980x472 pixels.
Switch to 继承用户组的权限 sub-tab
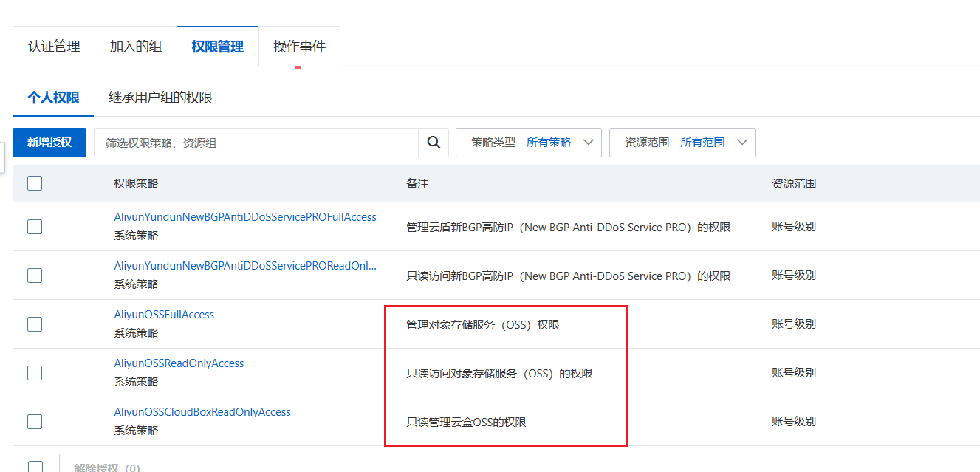pos(160,98)
